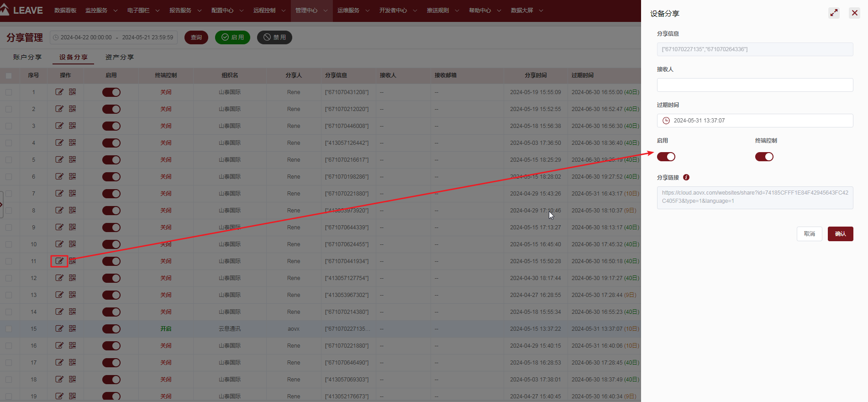Switch to the 资产分享 tab
The height and width of the screenshot is (402, 868).
[x=120, y=57]
